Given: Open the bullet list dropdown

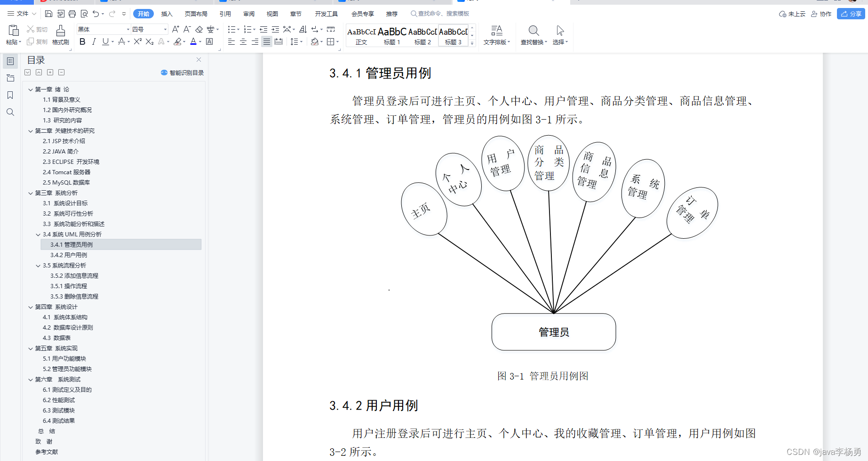Looking at the screenshot, I should (x=238, y=29).
